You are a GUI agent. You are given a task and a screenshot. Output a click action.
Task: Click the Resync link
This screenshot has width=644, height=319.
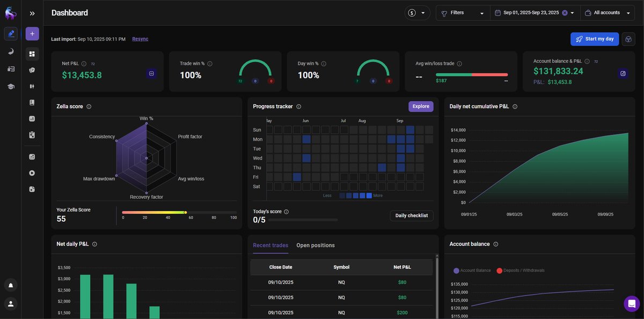(140, 39)
